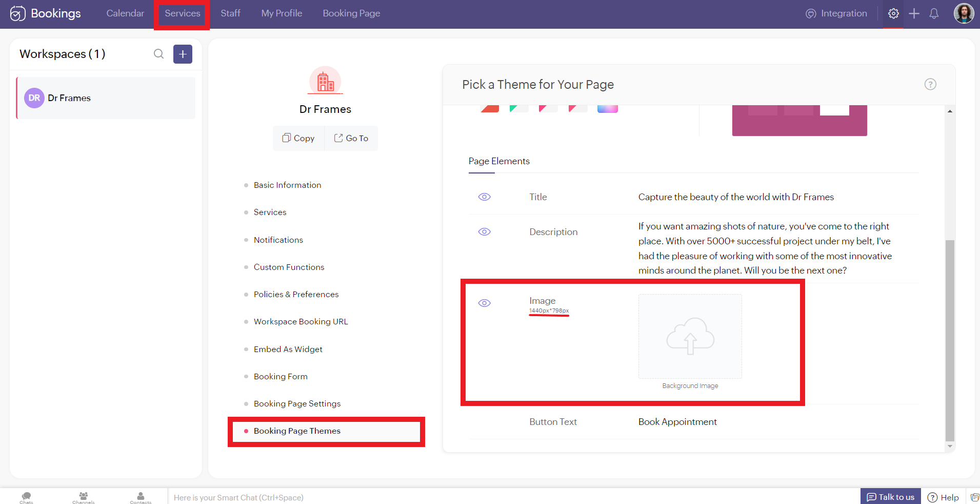Open the Booking Page tab
Screen dimensions: 980x504
[x=351, y=13]
